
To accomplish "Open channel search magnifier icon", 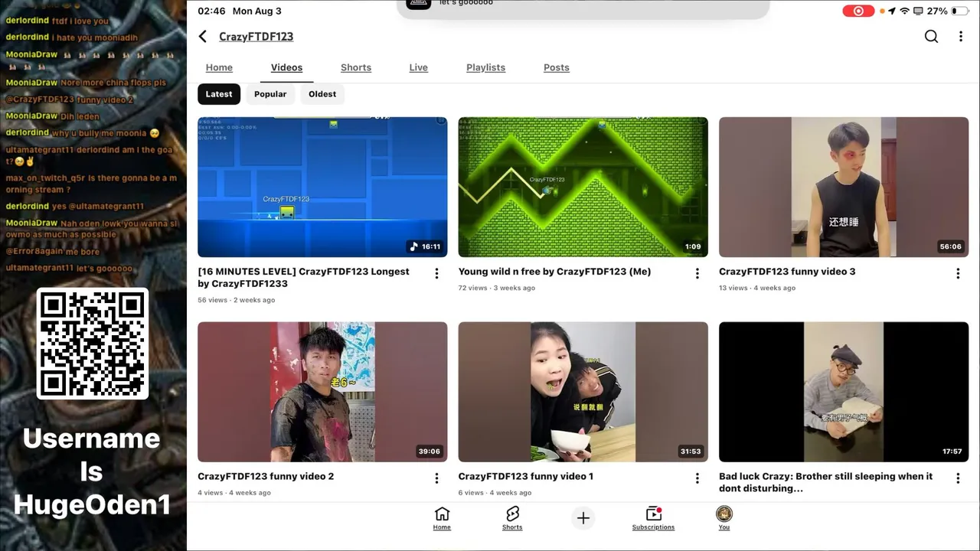I will pos(931,37).
